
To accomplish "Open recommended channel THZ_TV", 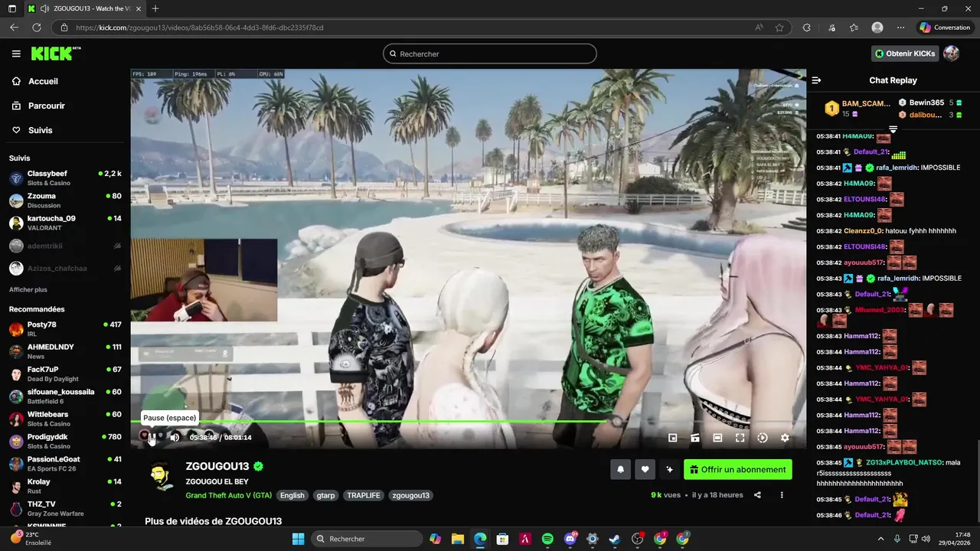I will pyautogui.click(x=65, y=508).
